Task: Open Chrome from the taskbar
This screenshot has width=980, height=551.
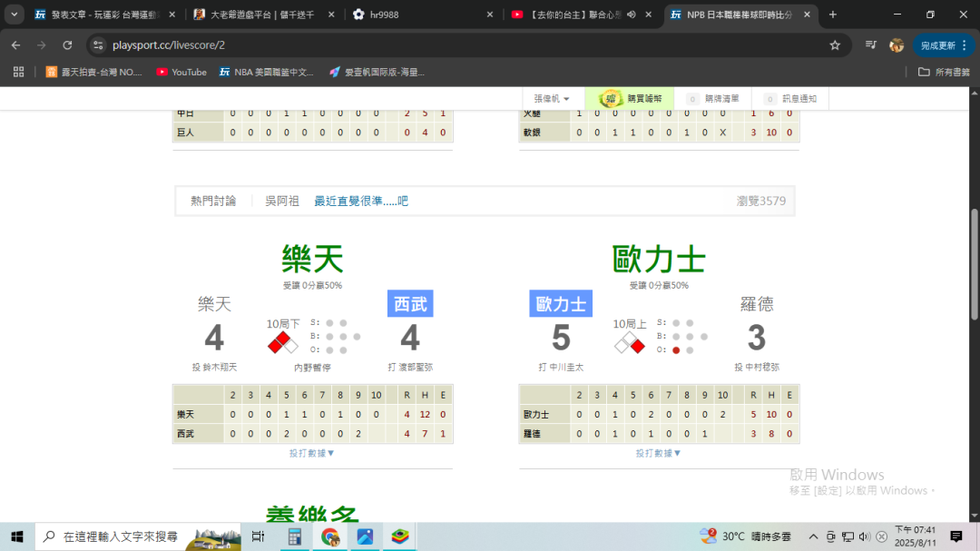Action: pos(330,536)
